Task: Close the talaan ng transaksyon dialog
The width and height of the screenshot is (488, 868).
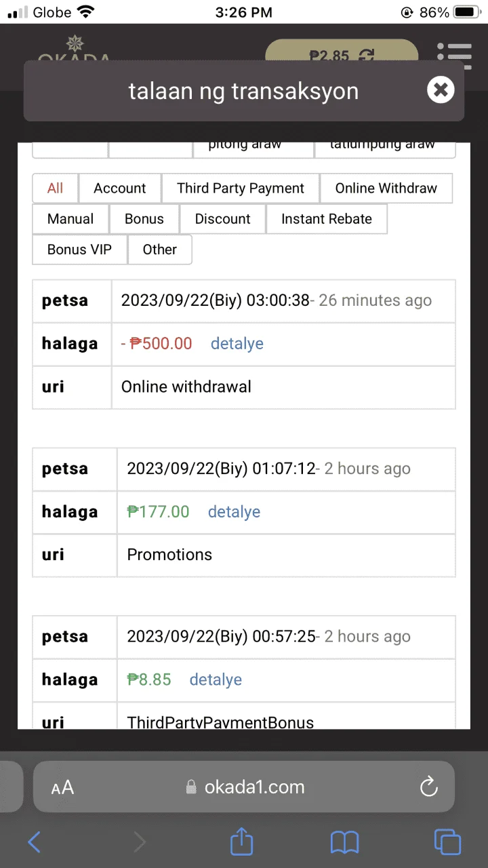Action: (441, 90)
